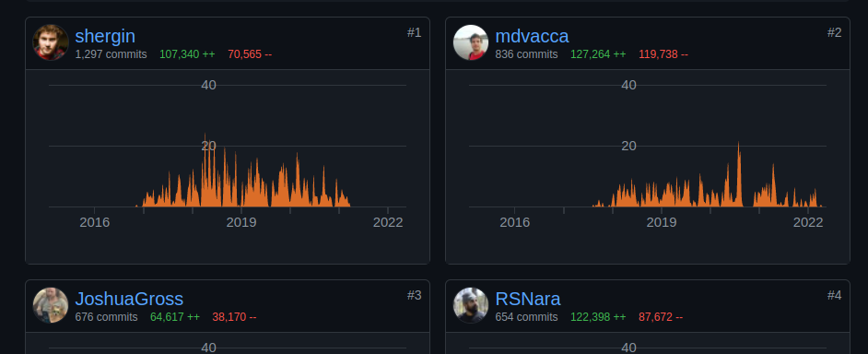Image resolution: width=868 pixels, height=354 pixels.
Task: Click mdvacca's 119,738 -- deletions count
Action: (x=663, y=54)
